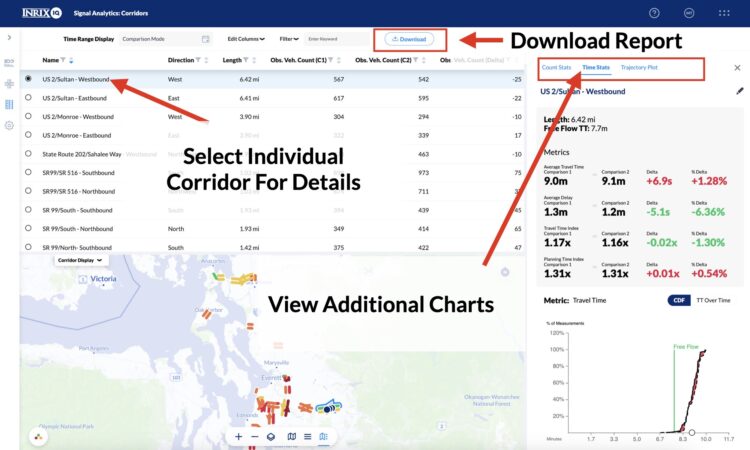
Task: Edit corridor name with pencil icon
Action: click(739, 91)
